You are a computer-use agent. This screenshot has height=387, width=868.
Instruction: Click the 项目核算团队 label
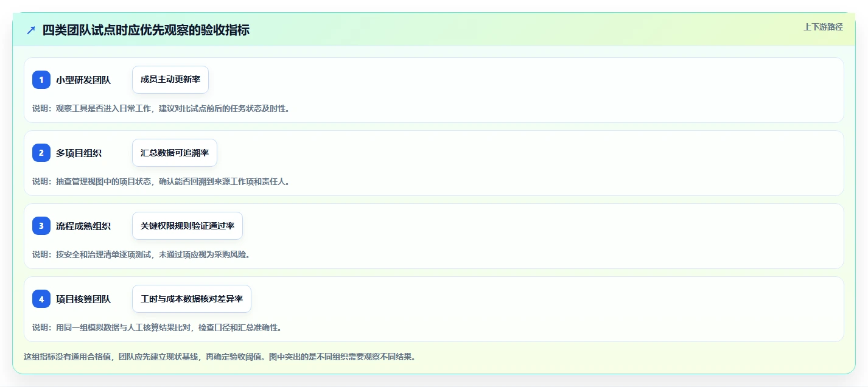(x=83, y=299)
